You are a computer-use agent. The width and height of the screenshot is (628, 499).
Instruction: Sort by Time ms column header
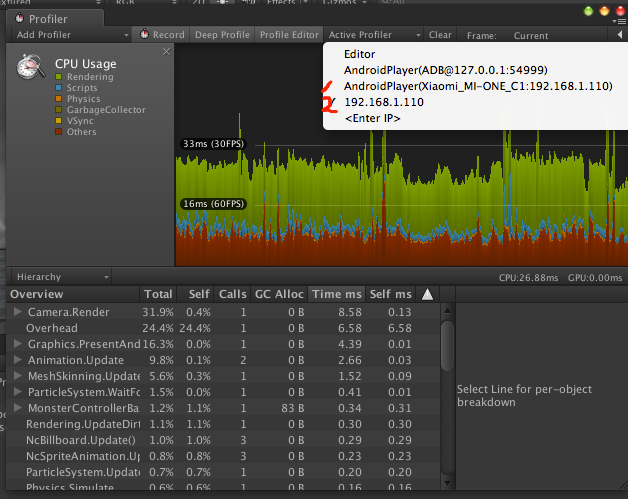click(x=336, y=294)
